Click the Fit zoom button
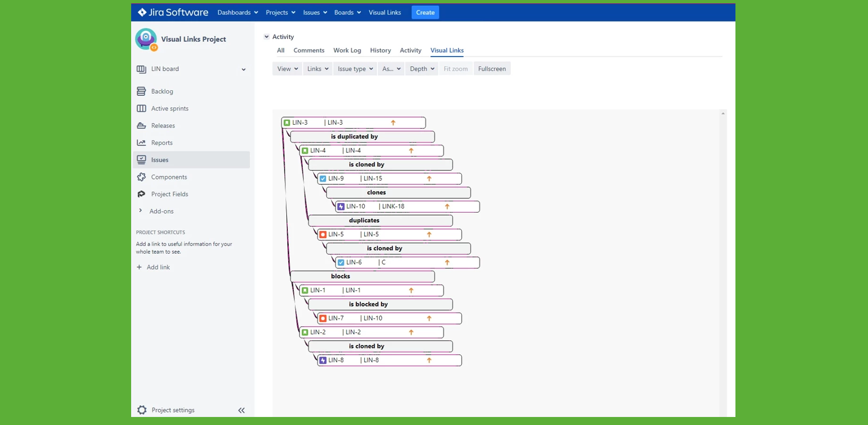This screenshot has height=425, width=868. coord(456,69)
